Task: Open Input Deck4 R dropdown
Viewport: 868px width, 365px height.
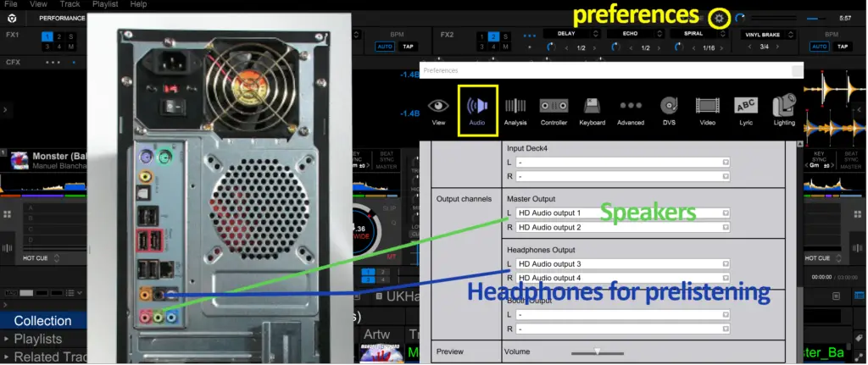Action: 623,176
